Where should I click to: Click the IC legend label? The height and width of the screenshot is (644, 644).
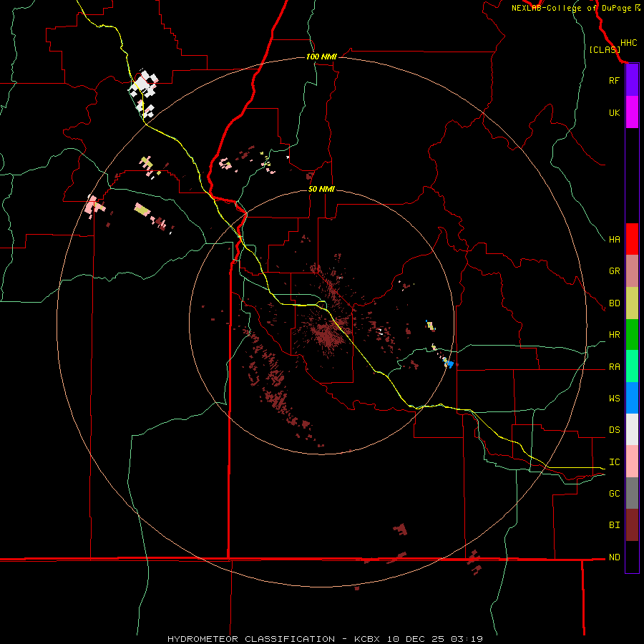click(x=614, y=462)
